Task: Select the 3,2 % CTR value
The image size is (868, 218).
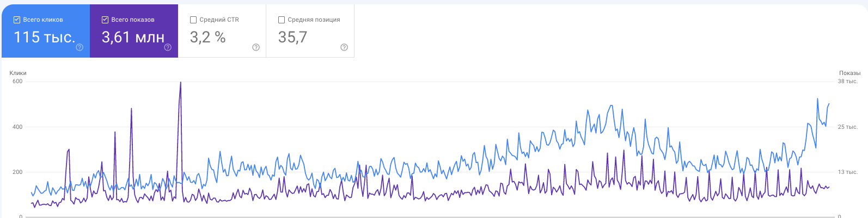Action: point(207,37)
